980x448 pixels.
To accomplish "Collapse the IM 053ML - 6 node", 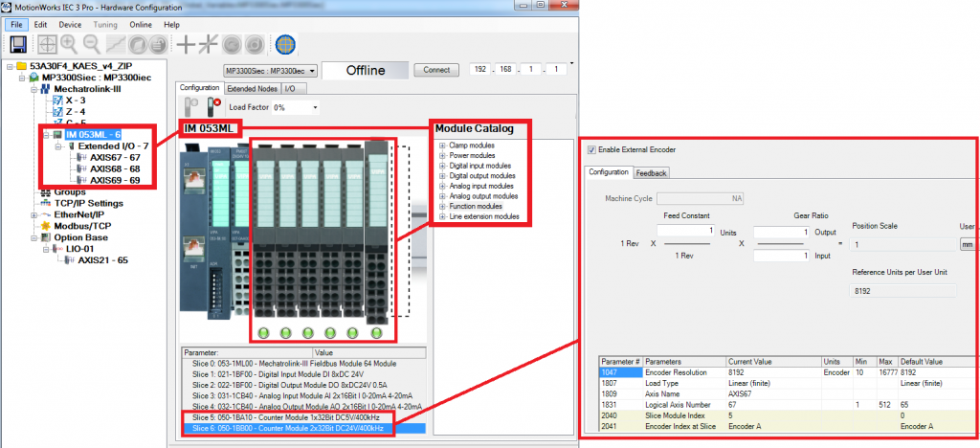I will point(47,134).
